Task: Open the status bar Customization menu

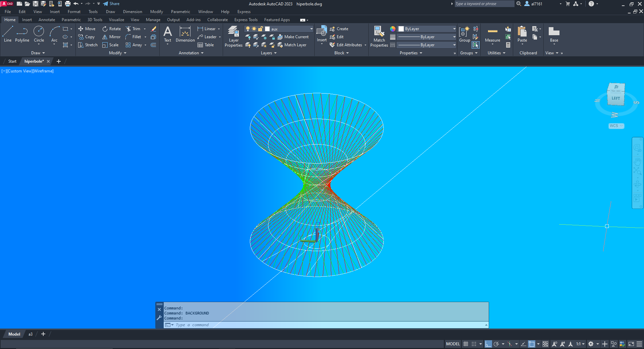Action: coord(639,344)
